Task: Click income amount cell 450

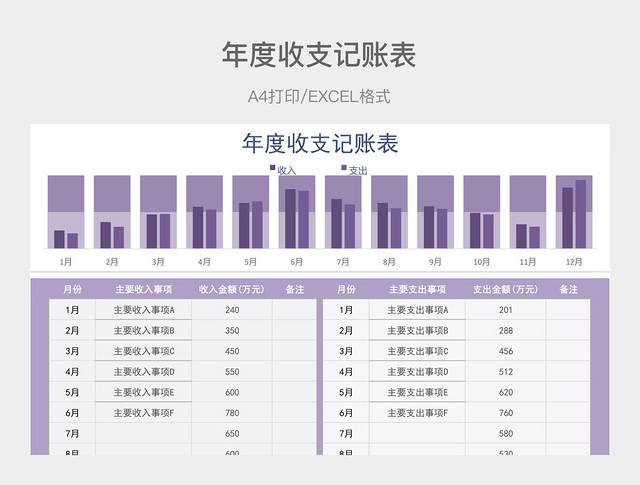Action: (x=232, y=351)
